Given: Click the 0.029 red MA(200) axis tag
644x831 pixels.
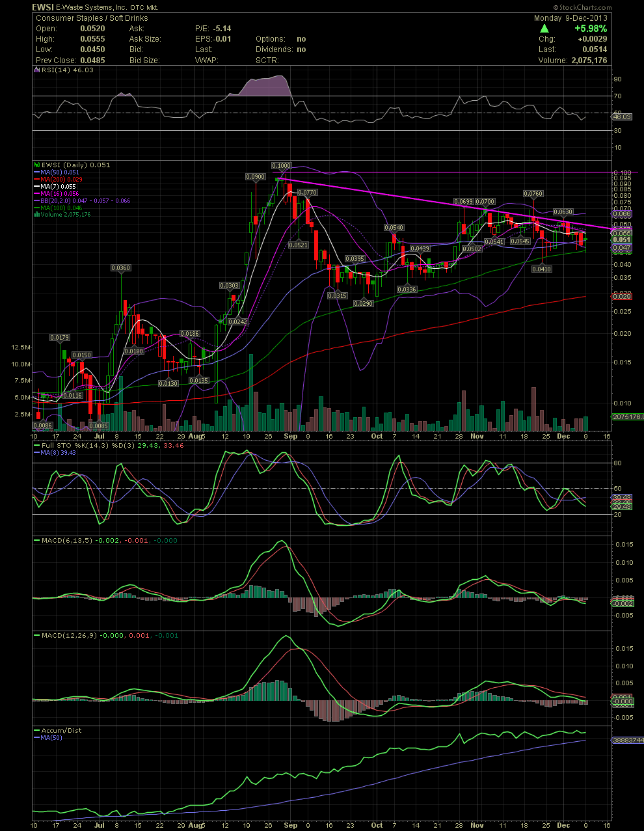Looking at the screenshot, I should pos(622,297).
